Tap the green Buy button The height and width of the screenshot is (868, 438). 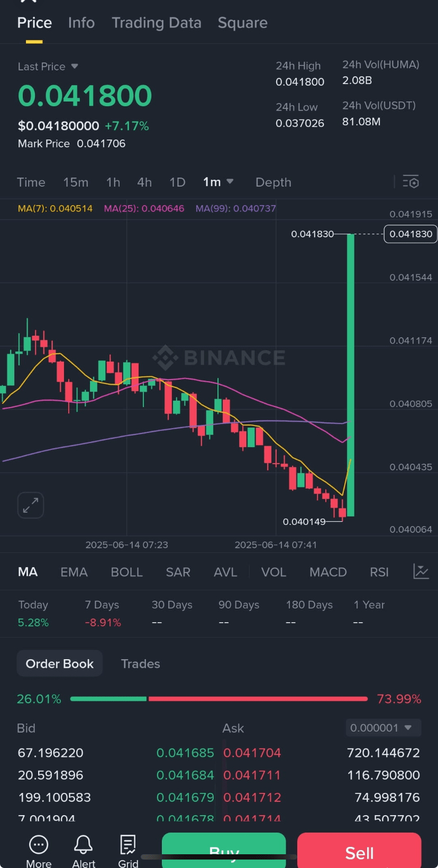[x=224, y=851]
